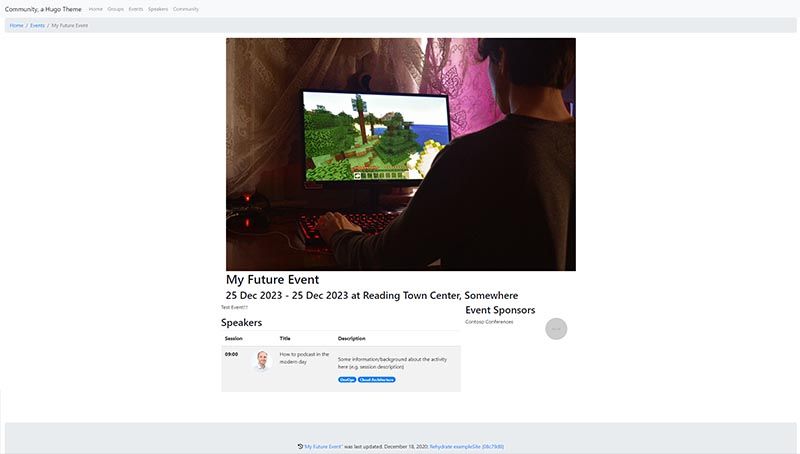Click the Contoso Conferences sponsor name
800x454 pixels.
pyautogui.click(x=489, y=322)
